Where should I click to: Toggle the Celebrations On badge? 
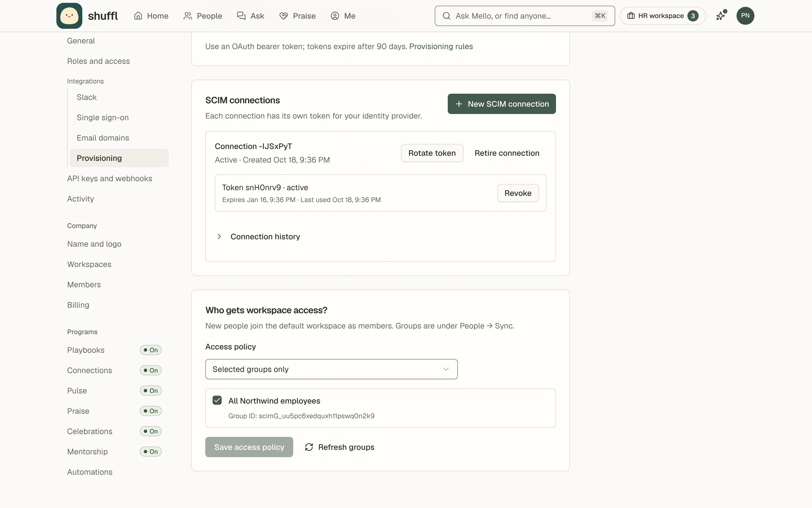pos(151,431)
